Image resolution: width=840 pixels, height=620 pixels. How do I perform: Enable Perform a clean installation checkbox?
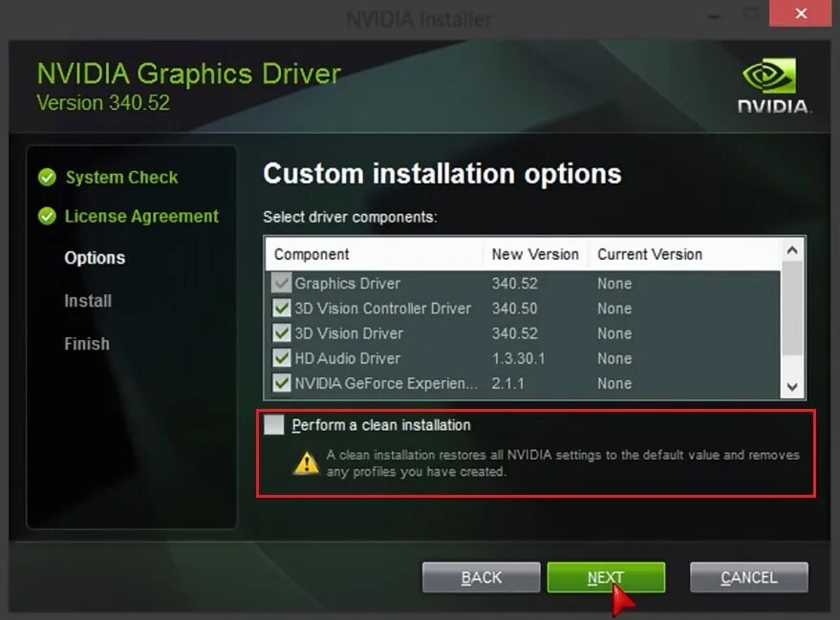(x=273, y=424)
